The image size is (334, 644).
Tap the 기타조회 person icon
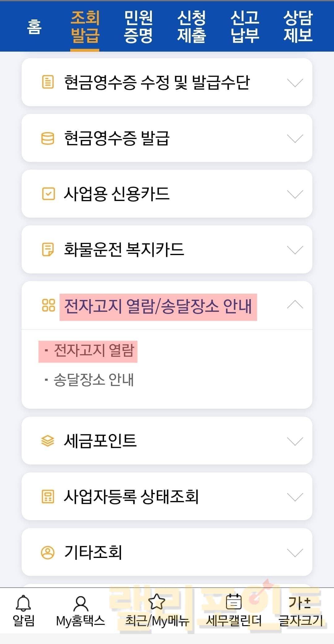48,552
